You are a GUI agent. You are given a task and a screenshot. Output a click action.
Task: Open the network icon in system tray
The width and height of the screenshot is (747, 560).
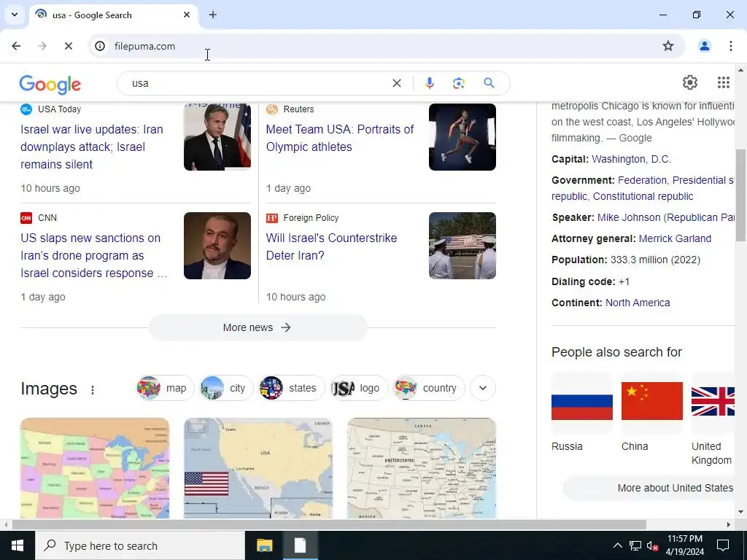[635, 545]
